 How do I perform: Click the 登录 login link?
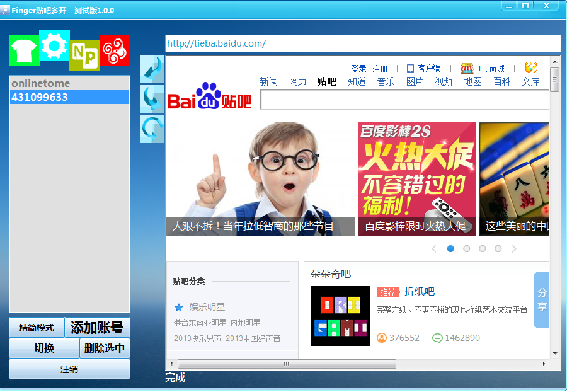(358, 69)
